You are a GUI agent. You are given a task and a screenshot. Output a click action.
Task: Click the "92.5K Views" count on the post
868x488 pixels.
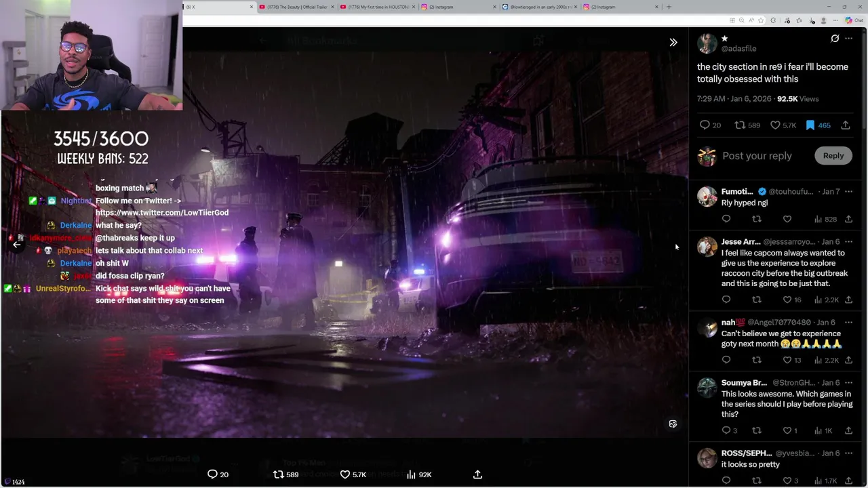[797, 99]
